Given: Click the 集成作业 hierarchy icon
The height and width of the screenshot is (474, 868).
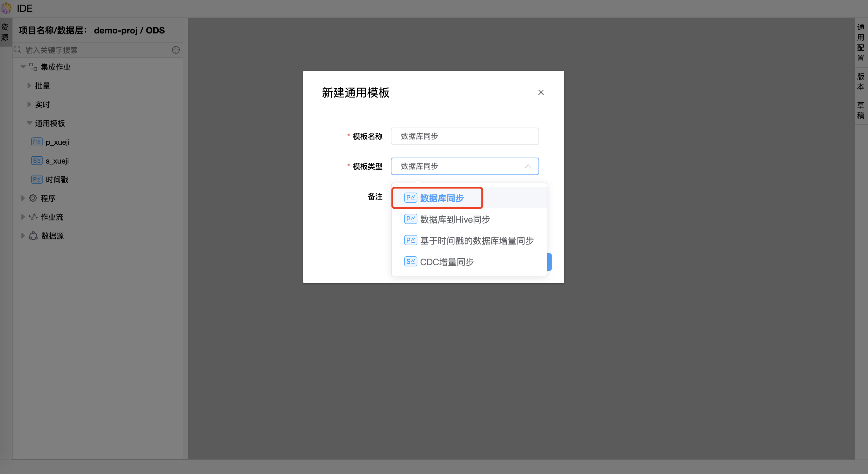Looking at the screenshot, I should coord(33,67).
